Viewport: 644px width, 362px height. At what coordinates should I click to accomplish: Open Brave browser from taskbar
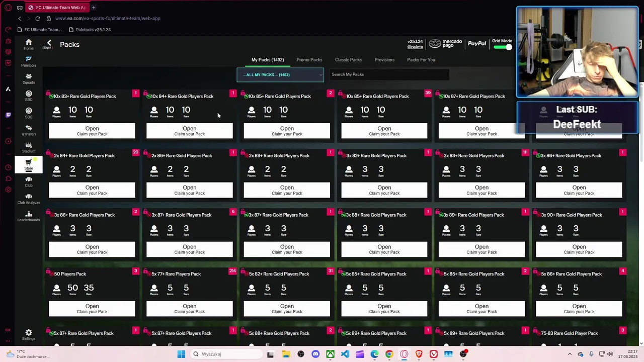(419, 354)
